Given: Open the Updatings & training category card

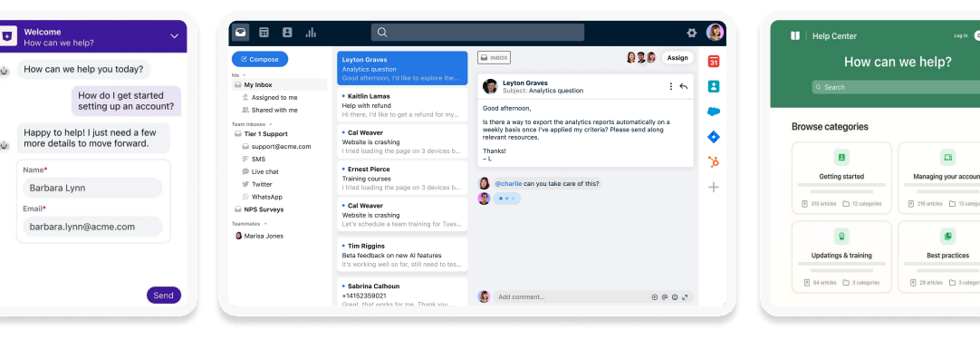Looking at the screenshot, I should (841, 257).
